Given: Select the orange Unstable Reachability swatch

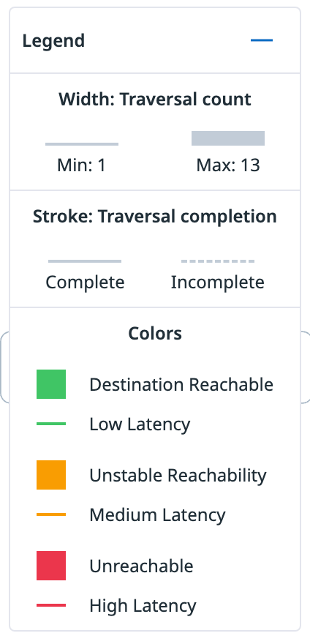Looking at the screenshot, I should tap(51, 475).
